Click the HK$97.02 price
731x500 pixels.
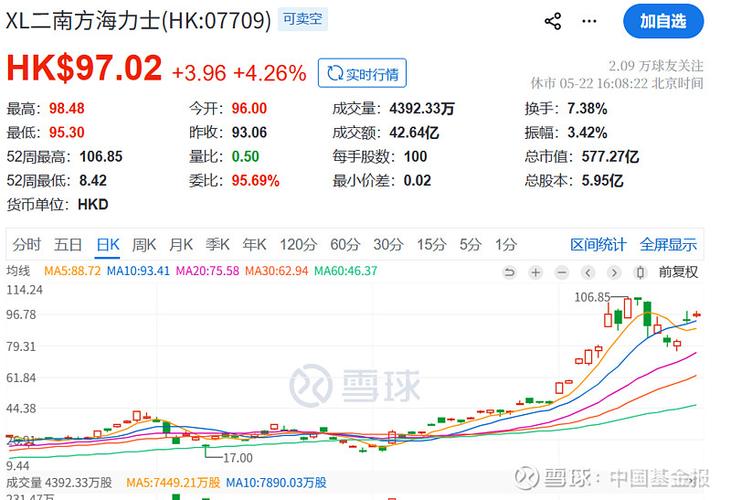click(84, 68)
